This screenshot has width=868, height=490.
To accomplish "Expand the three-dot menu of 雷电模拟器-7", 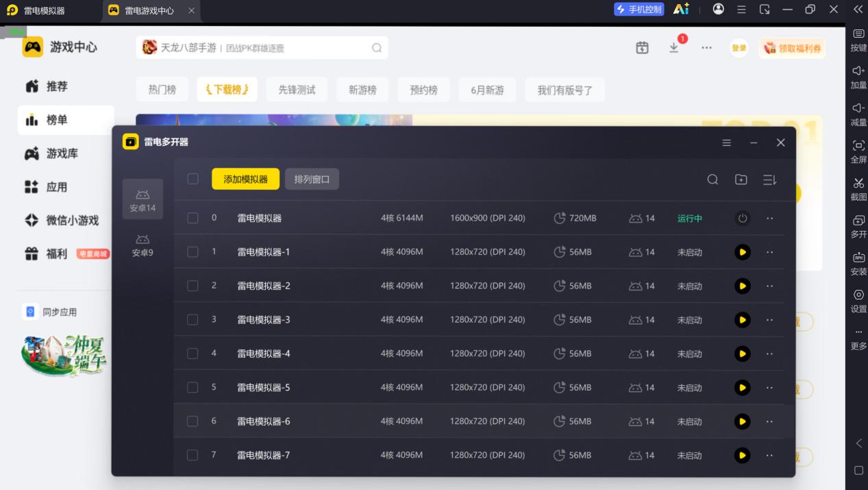I will 769,455.
